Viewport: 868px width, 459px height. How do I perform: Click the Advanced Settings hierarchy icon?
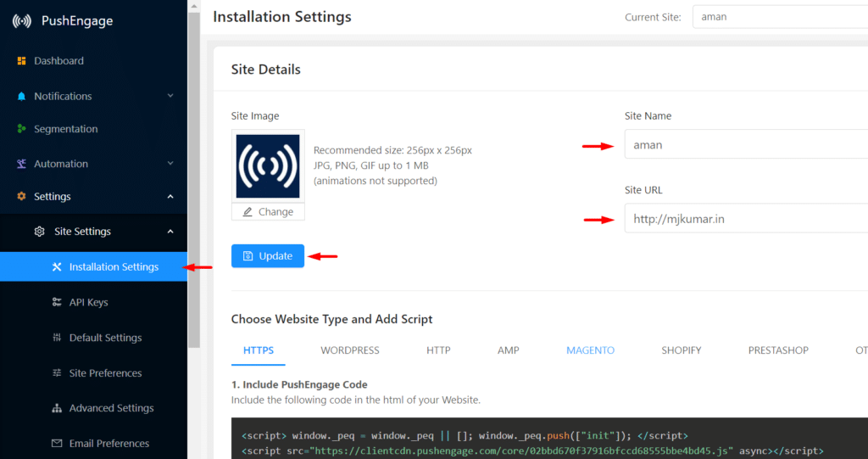(57, 409)
